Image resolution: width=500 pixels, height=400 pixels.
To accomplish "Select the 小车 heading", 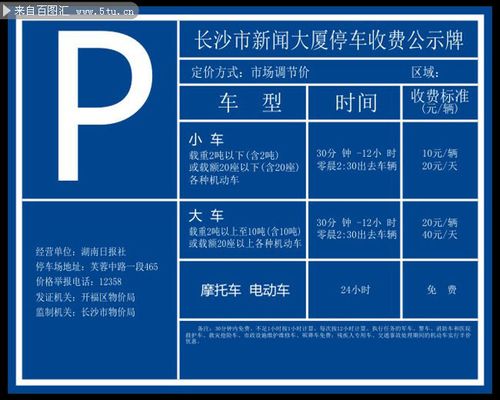I will pyautogui.click(x=206, y=139).
